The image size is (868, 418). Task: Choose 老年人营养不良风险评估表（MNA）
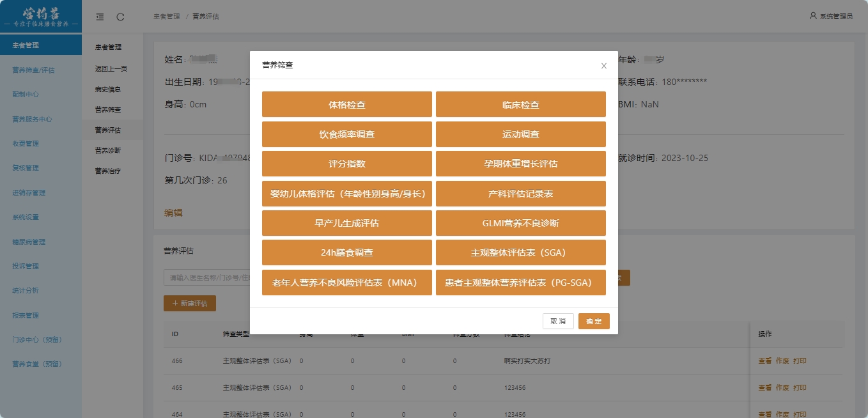[347, 283]
